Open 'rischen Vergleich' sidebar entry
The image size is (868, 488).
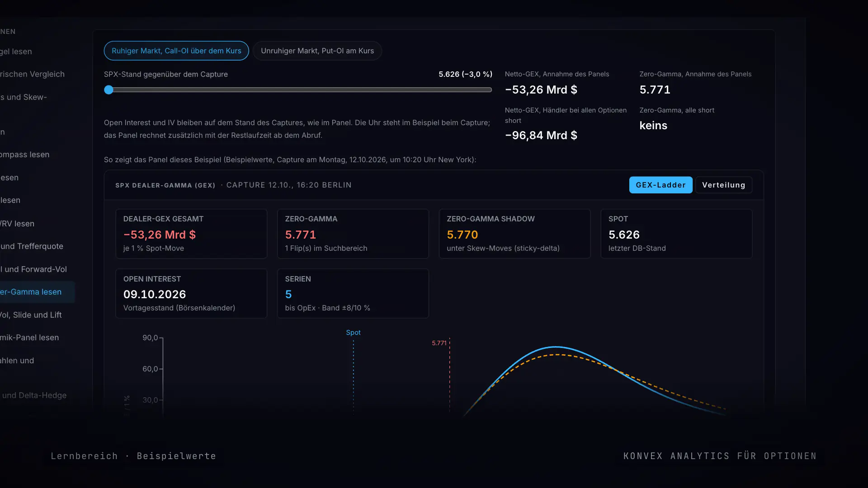coord(32,74)
